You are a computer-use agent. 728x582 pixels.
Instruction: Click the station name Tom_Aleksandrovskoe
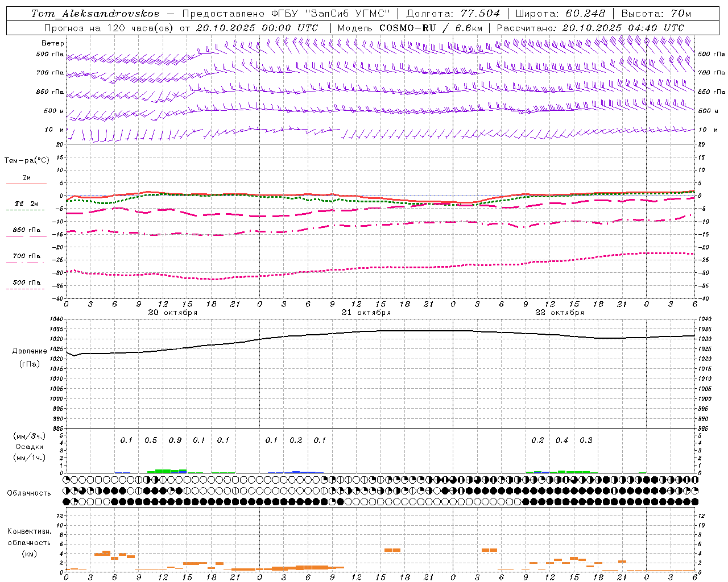tap(95, 14)
